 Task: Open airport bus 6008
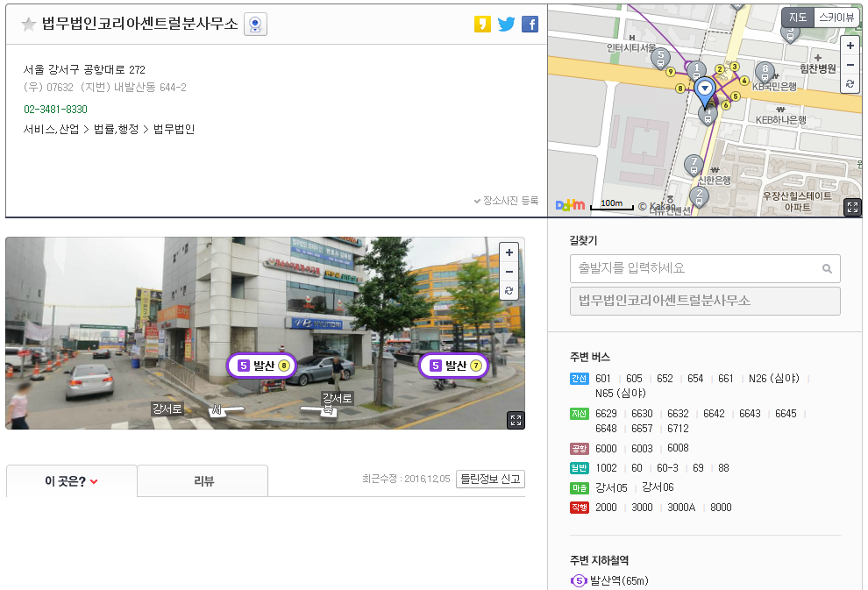[x=678, y=448]
